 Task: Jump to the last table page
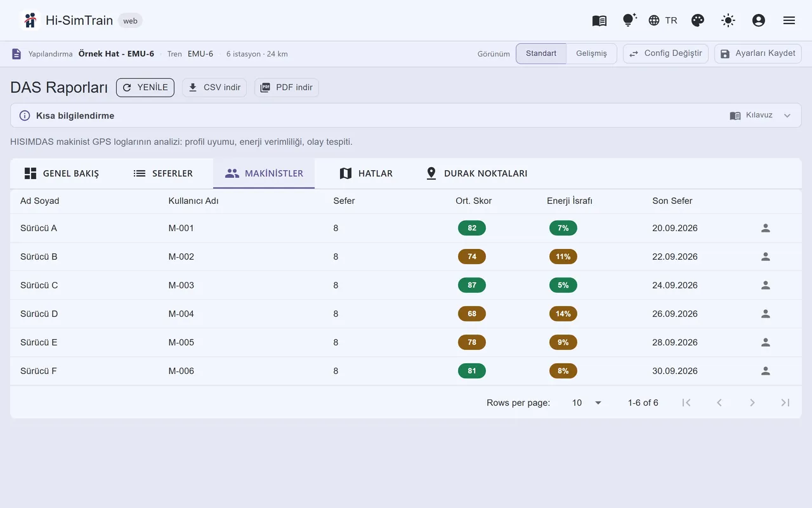785,403
